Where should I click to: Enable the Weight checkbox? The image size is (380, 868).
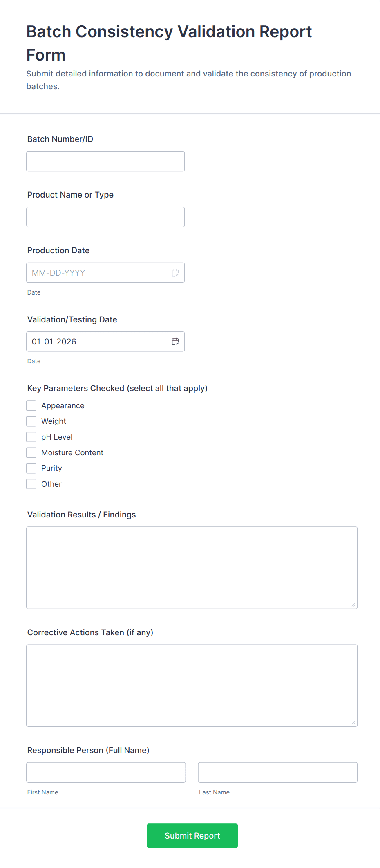pos(31,421)
